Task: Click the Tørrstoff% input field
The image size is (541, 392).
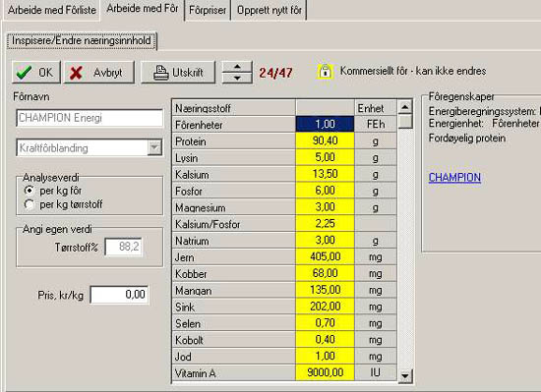Action: coord(123,247)
